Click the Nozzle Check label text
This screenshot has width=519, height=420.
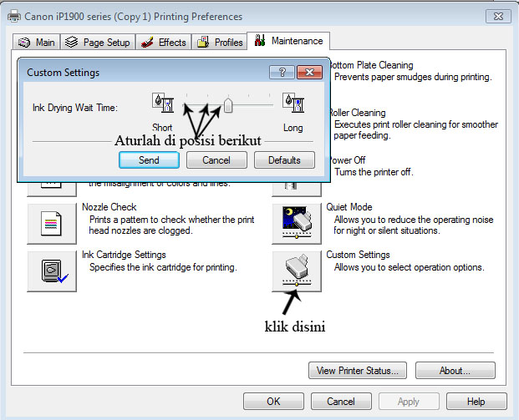(109, 207)
